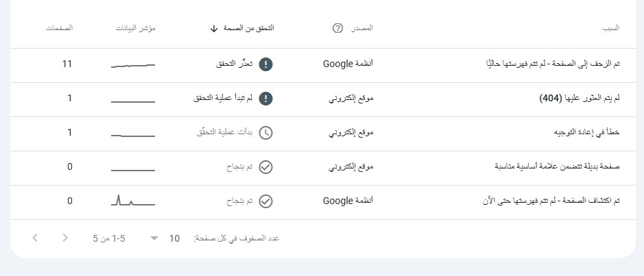Viewport: 644px width, 276px height.
Task: Click the rows per page value 10
Action: click(174, 238)
